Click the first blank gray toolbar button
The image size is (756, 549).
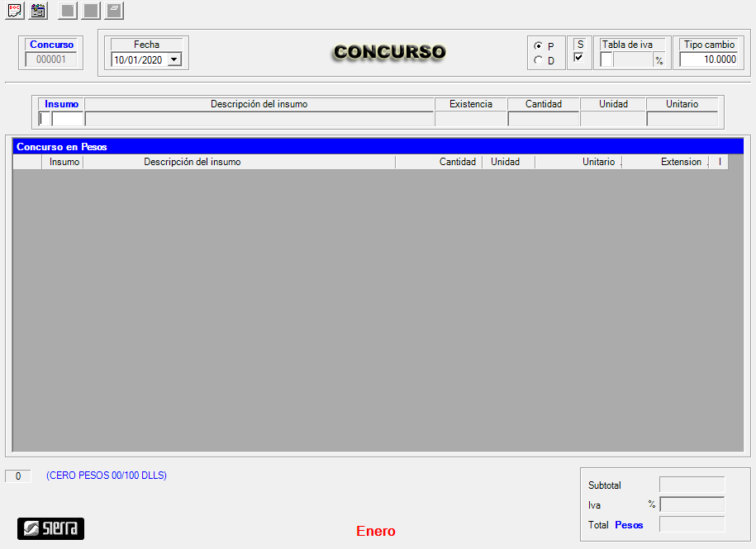[x=68, y=11]
